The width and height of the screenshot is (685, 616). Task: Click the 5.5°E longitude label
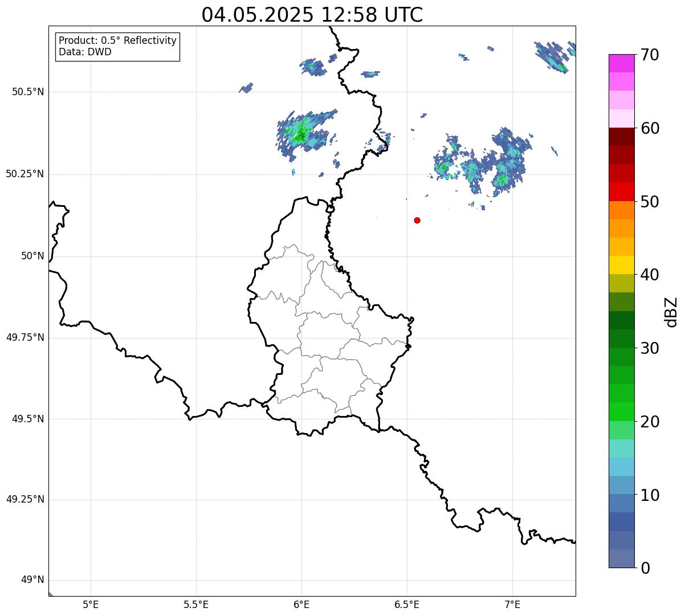(x=196, y=605)
